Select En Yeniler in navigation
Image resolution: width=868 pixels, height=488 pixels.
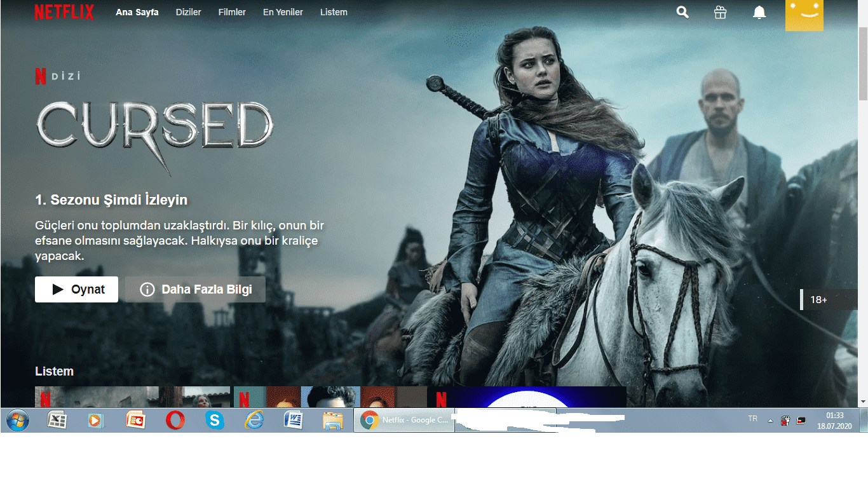point(283,12)
